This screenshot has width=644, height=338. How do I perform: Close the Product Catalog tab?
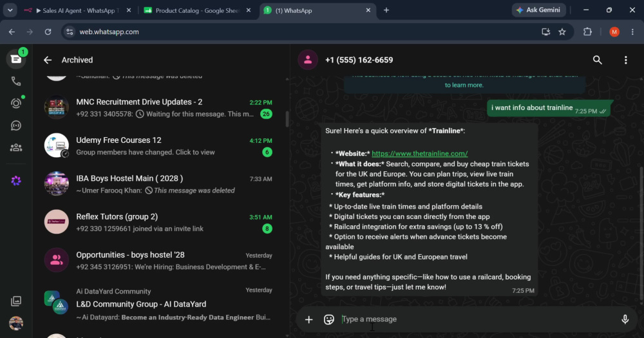tap(248, 10)
